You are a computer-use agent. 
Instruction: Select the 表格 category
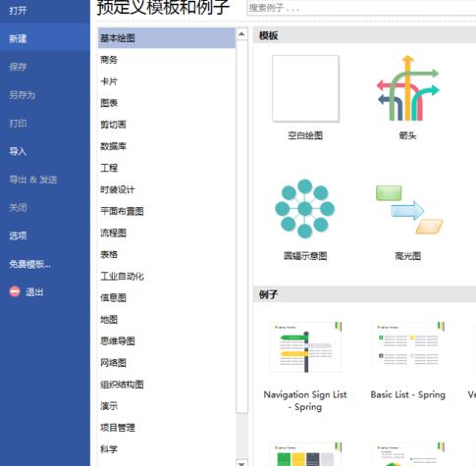point(167,254)
